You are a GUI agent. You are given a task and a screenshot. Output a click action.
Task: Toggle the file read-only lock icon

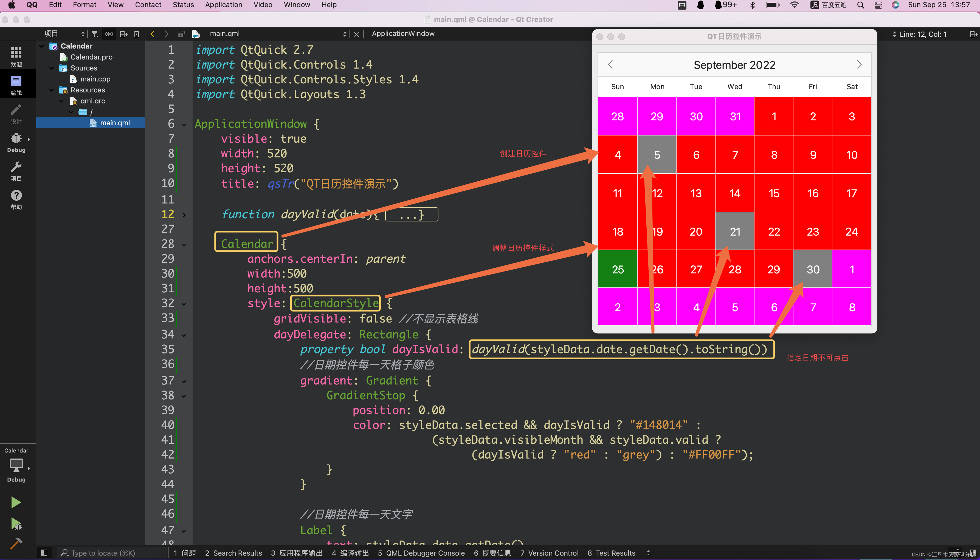(181, 34)
